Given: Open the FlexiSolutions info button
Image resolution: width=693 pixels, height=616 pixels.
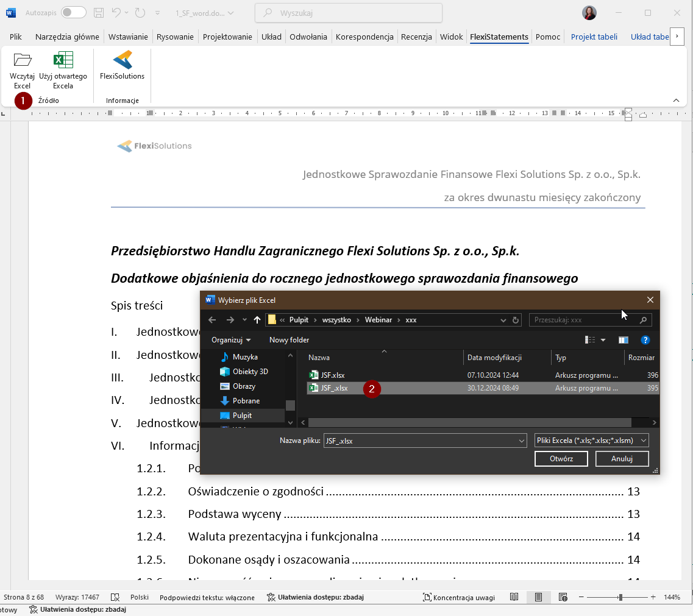Looking at the screenshot, I should 122,60.
